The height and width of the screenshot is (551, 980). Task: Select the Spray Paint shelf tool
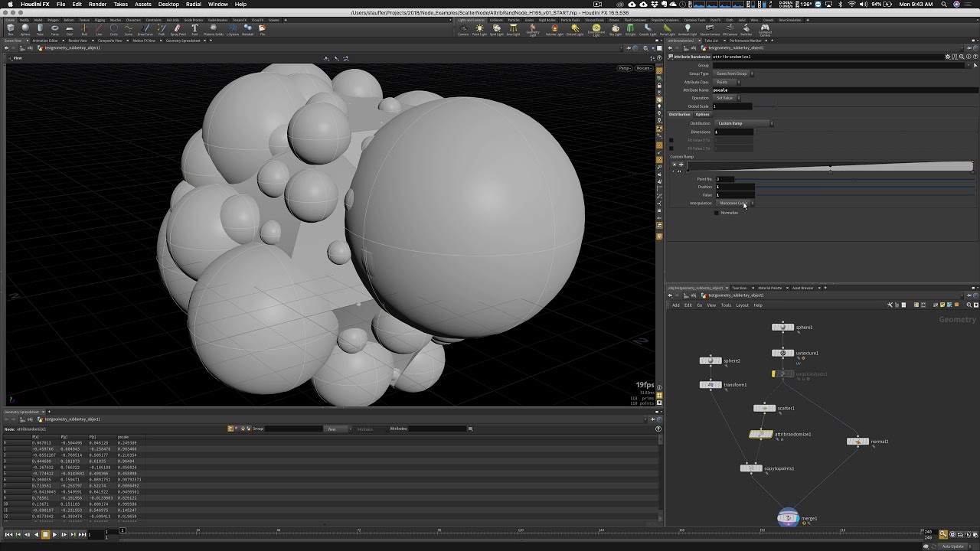coord(178,29)
